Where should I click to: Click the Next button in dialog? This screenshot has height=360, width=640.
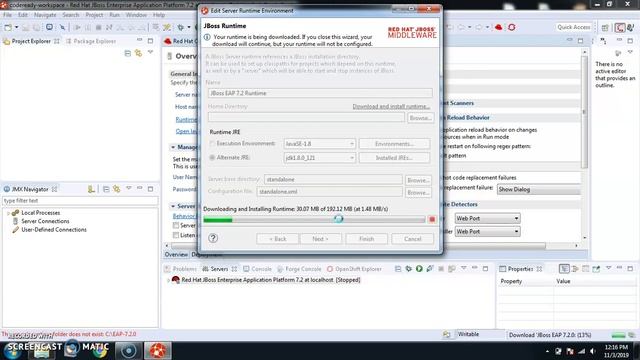pos(320,239)
